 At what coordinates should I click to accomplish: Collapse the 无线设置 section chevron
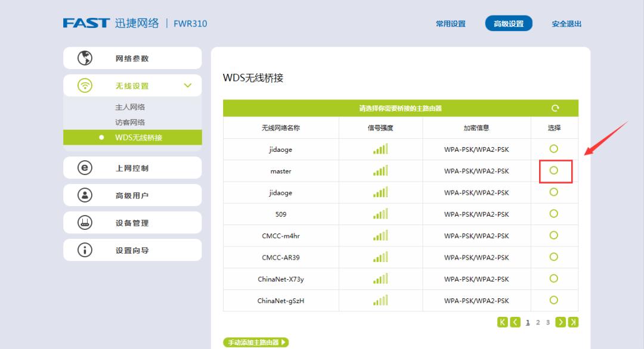[188, 85]
